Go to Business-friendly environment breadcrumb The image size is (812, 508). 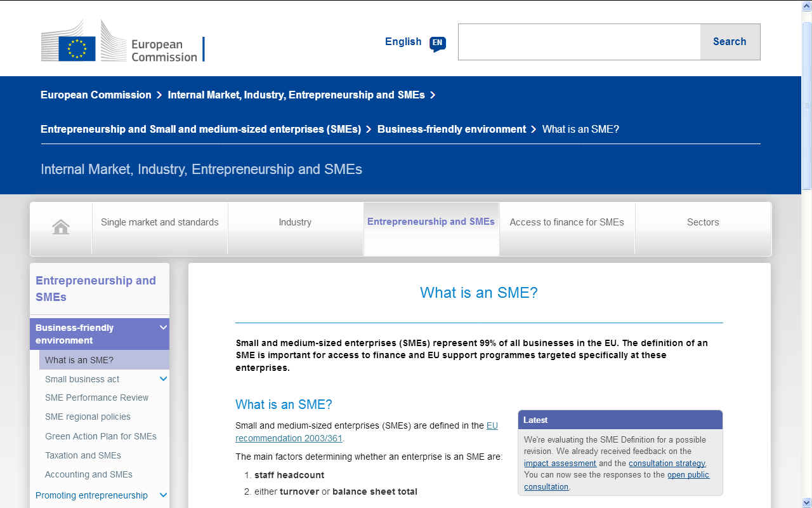pos(452,129)
